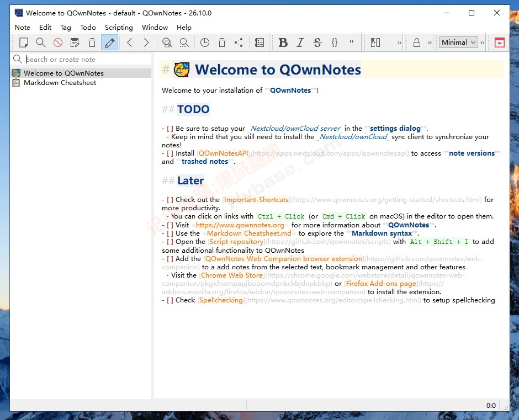The height and width of the screenshot is (420, 519).
Task: Go forward in note history
Action: click(146, 42)
